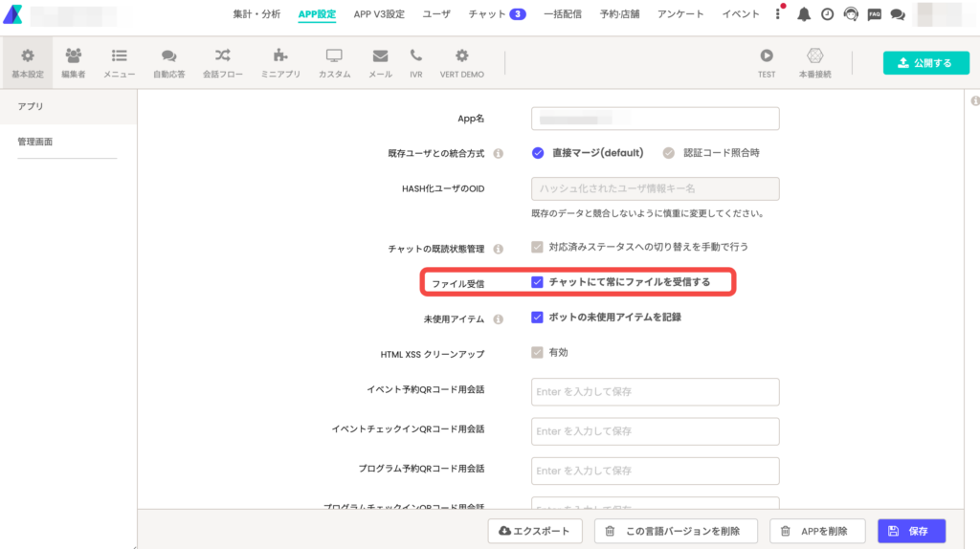Viewport: 980px width, 549px height.
Task: Select the 認証コード照合時 radio option
Action: pos(669,152)
